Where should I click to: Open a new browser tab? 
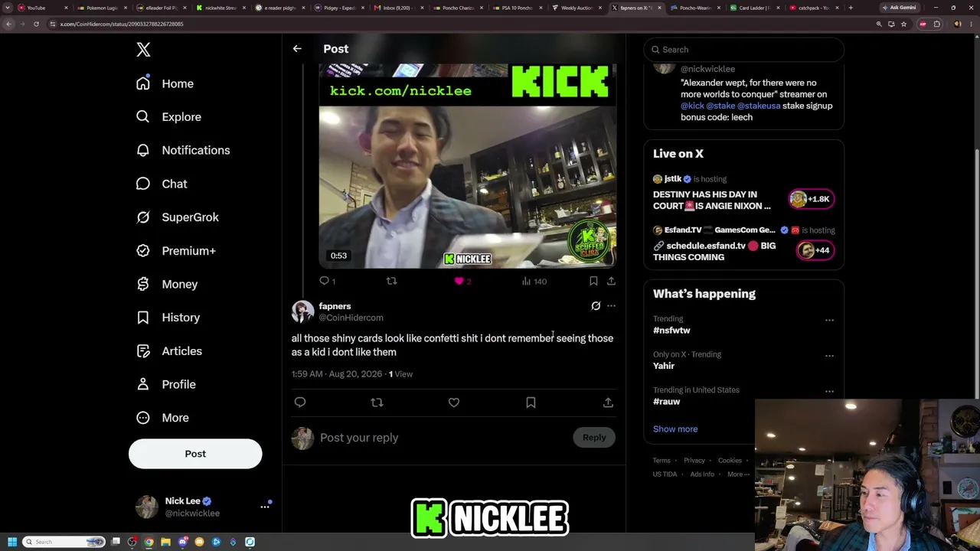coord(851,8)
